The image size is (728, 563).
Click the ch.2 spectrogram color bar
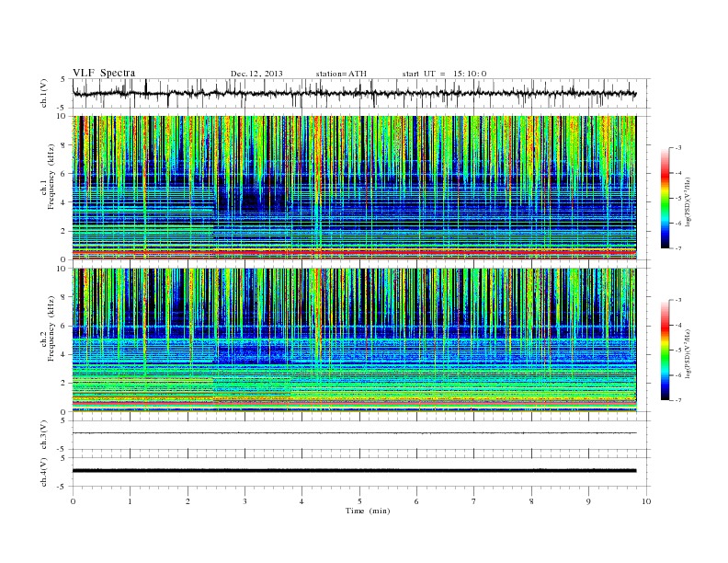tap(665, 350)
